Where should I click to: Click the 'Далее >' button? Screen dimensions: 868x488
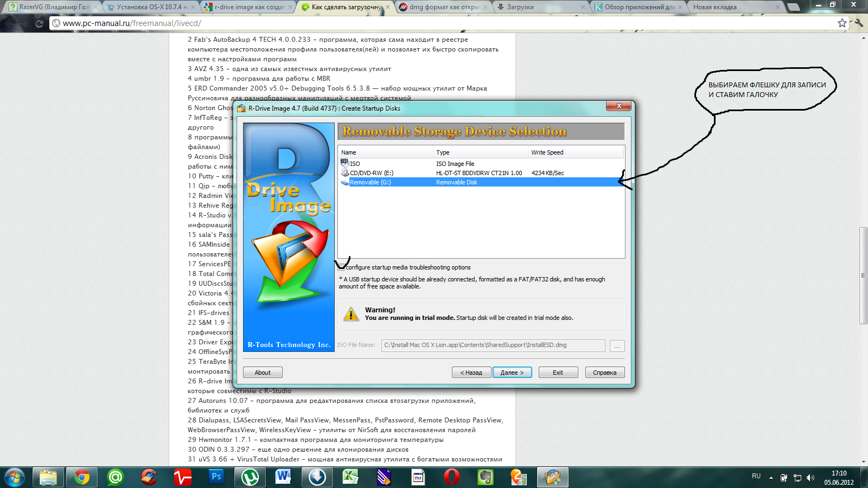[x=512, y=373]
